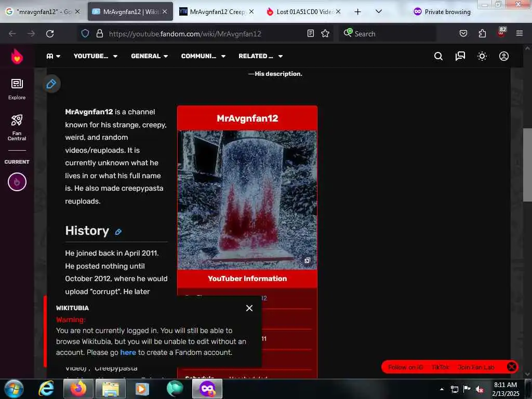Expand the list all tabs chevron

(379, 11)
